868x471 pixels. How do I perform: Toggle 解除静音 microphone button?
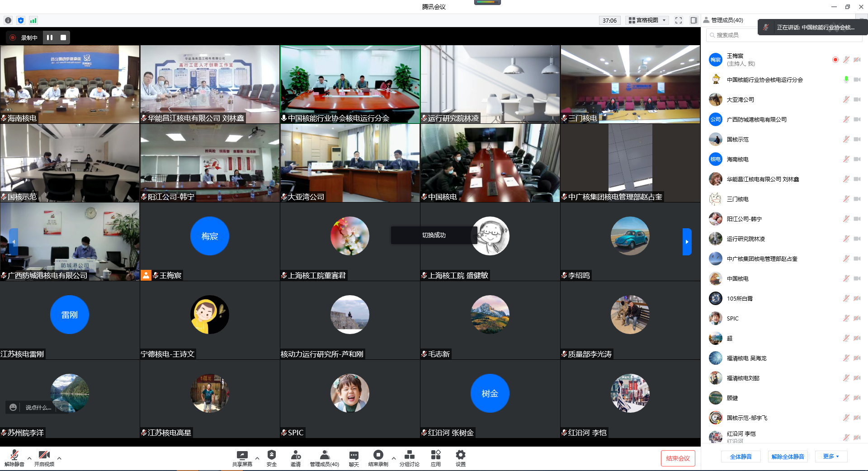[14, 457]
